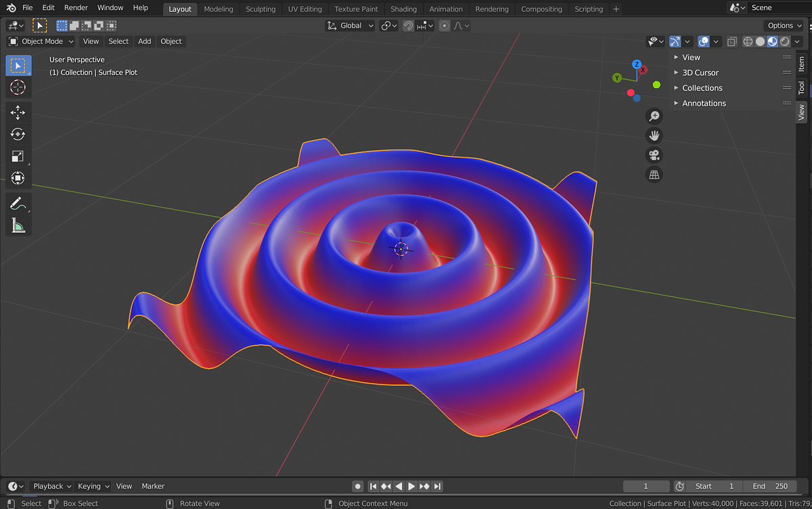Select the 3D Cursor tool
Image resolution: width=812 pixels, height=509 pixels.
(x=18, y=87)
